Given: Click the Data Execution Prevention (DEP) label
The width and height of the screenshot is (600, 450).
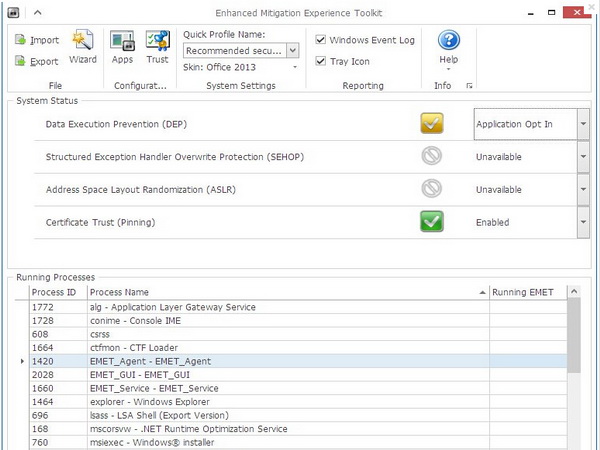Looking at the screenshot, I should point(116,124).
